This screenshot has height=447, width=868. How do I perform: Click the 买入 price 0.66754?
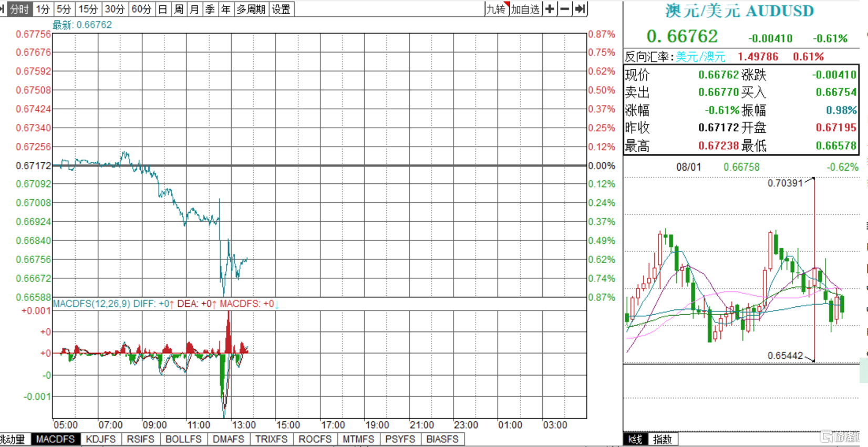point(836,92)
